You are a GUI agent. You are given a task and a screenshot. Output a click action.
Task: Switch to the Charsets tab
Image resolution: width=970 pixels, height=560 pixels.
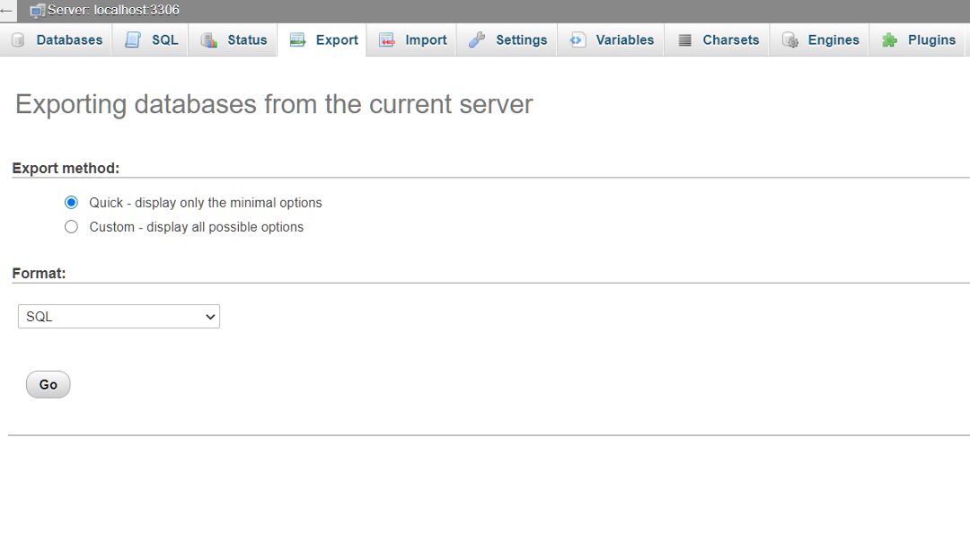(x=684, y=39)
